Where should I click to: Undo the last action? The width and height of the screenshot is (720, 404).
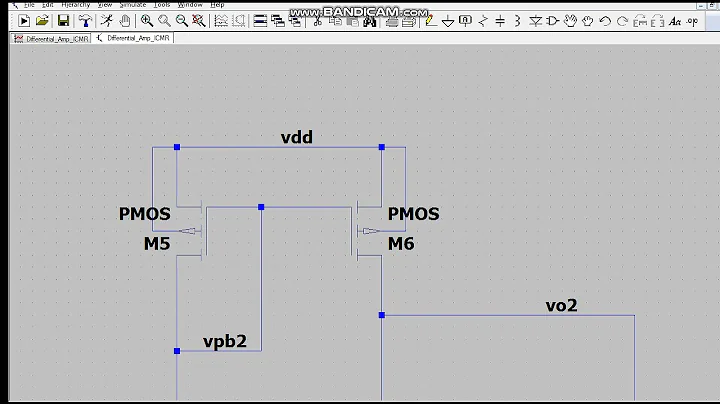(605, 21)
